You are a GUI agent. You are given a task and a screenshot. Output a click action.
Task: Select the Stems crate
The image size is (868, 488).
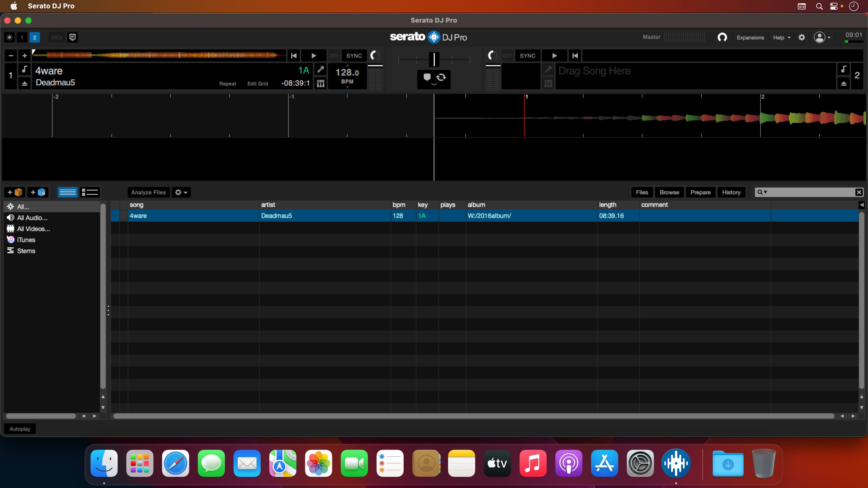[x=52, y=251]
